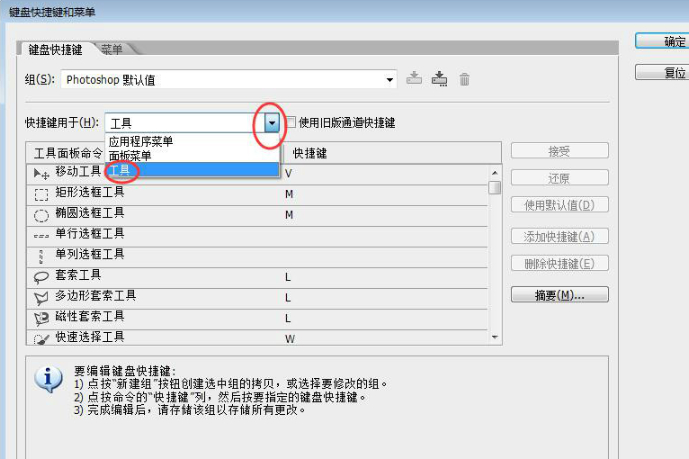This screenshot has height=459, width=689.
Task: Select the Quick Selection tool icon
Action: pyautogui.click(x=41, y=339)
